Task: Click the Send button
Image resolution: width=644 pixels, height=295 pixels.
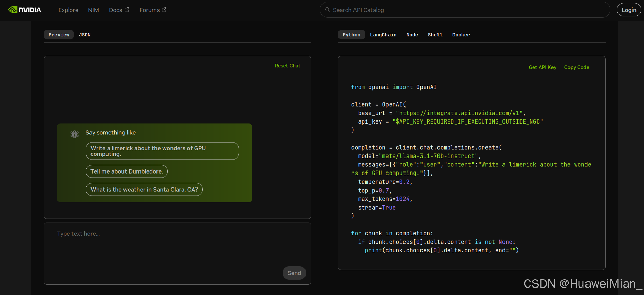Action: coord(294,273)
